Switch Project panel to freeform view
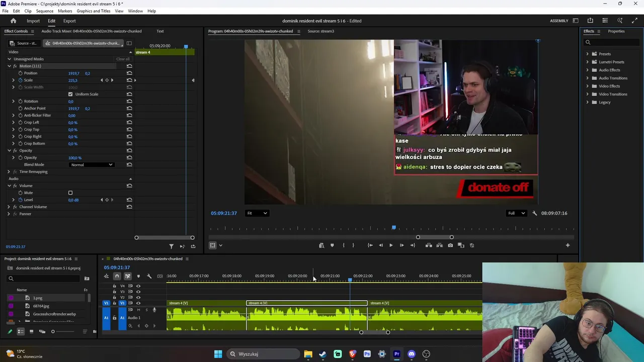644x362 pixels. (42, 331)
